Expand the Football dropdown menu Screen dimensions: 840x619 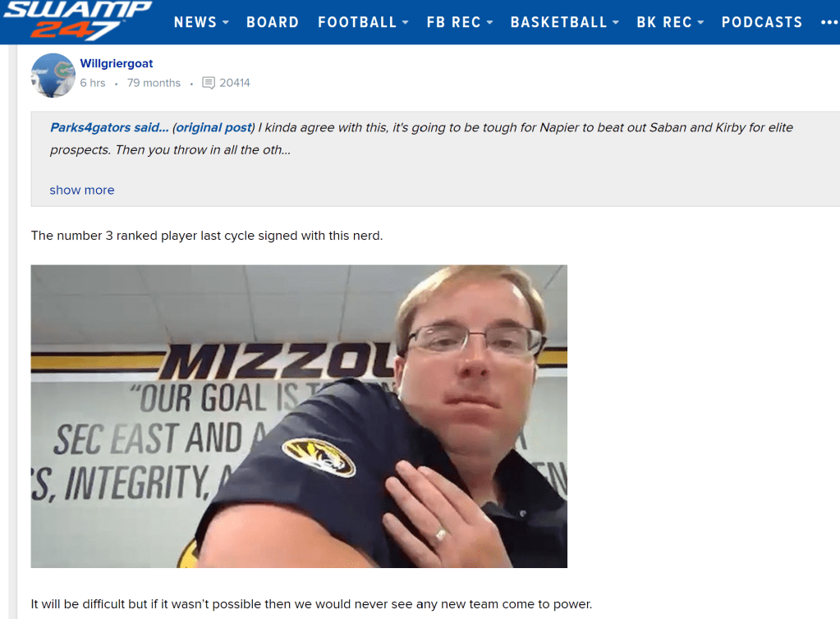pos(363,22)
